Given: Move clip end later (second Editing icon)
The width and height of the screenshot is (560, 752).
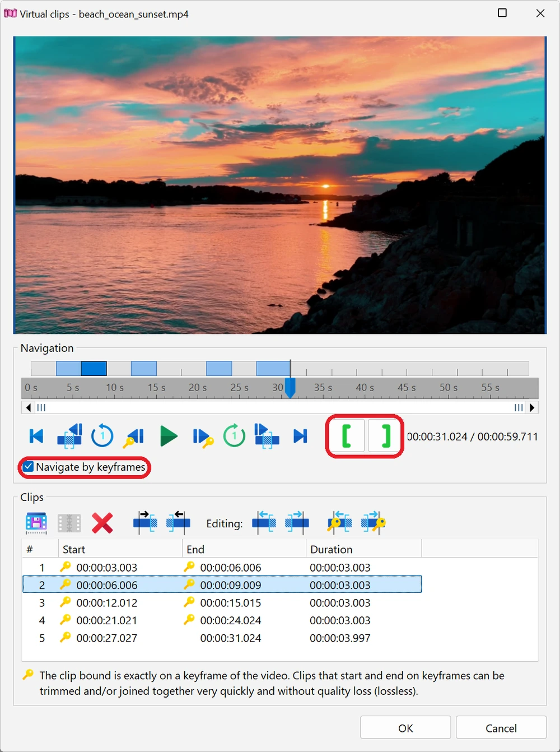Looking at the screenshot, I should point(297,522).
